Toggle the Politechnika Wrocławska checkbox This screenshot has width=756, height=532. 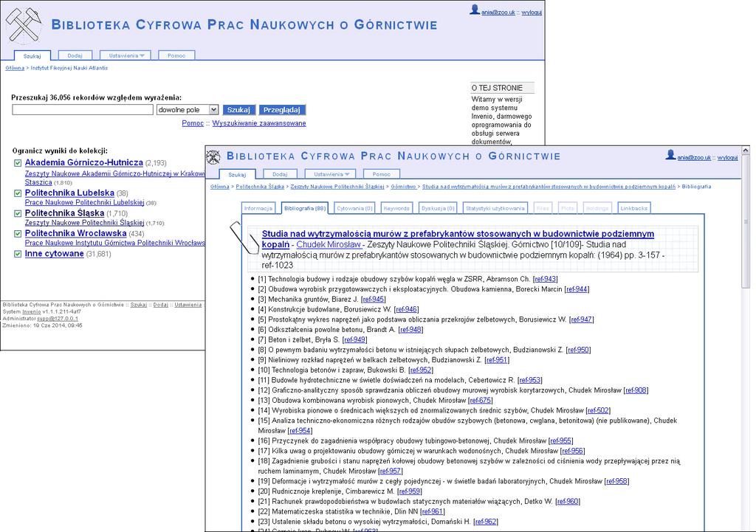point(18,234)
